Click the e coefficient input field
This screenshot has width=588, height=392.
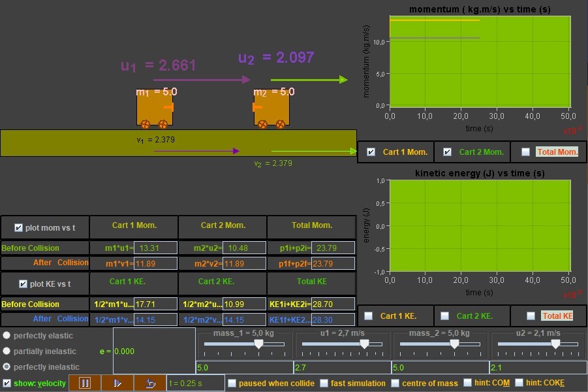tap(153, 351)
